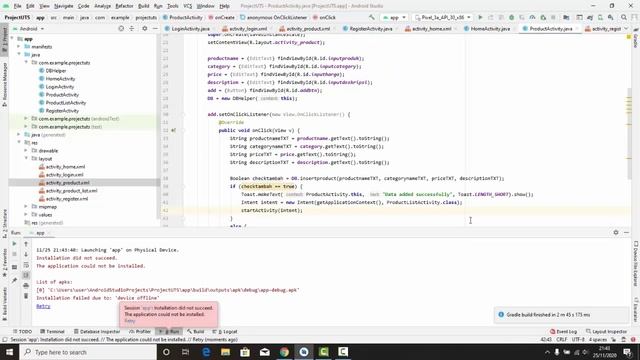Image resolution: width=640 pixels, height=360 pixels.
Task: Click Collapse All icon in Project panel
Action: coord(131,29)
